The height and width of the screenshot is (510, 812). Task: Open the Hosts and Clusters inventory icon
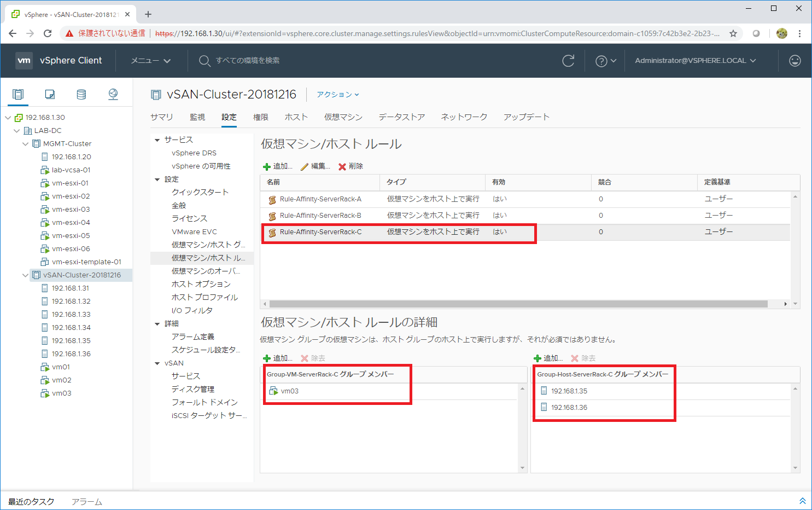18,94
